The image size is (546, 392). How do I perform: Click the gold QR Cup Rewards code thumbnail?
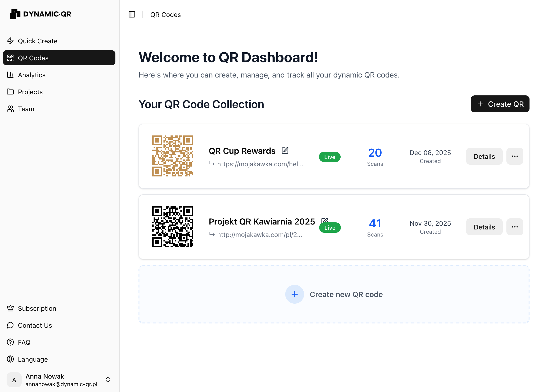coord(172,156)
